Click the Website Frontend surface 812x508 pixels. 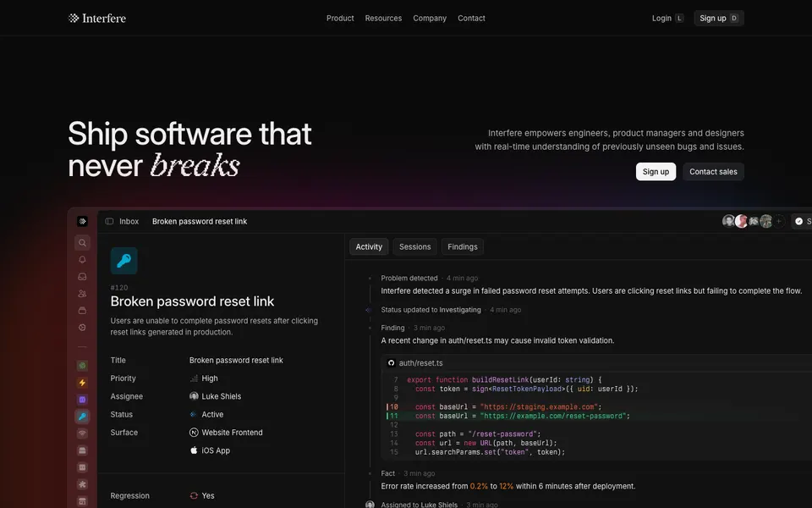(227, 433)
